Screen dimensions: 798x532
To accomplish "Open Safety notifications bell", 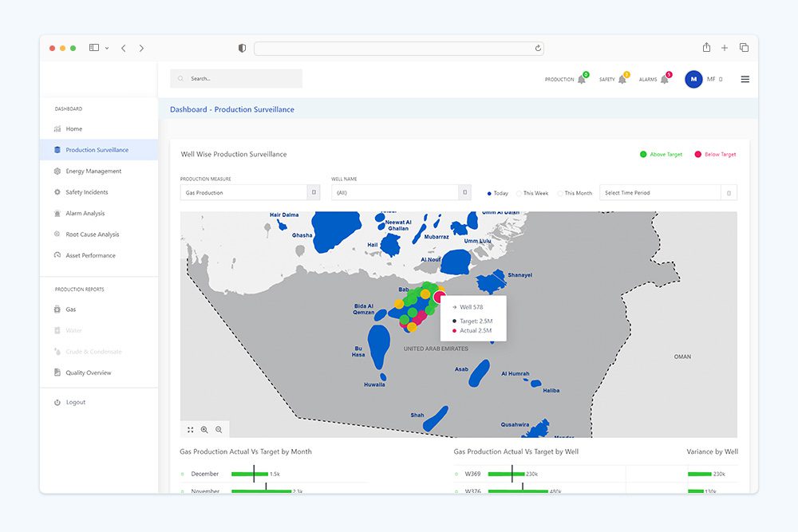I will [622, 79].
